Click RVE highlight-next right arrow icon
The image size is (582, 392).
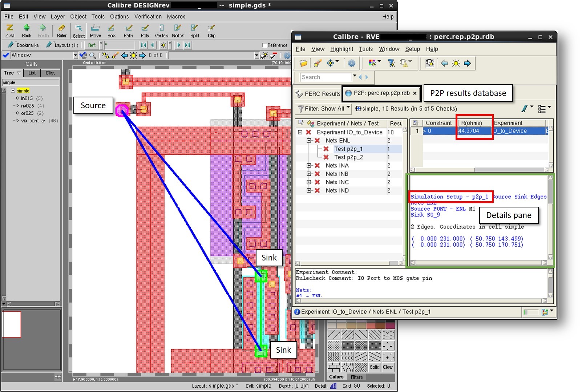(x=468, y=63)
